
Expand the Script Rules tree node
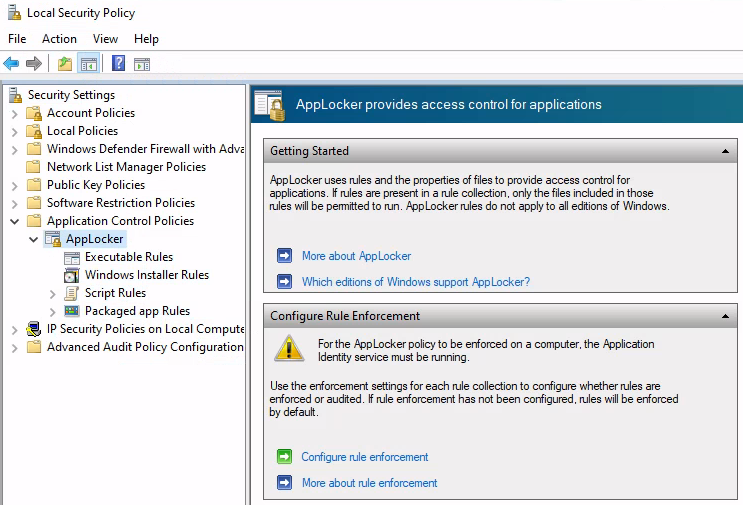click(x=53, y=293)
